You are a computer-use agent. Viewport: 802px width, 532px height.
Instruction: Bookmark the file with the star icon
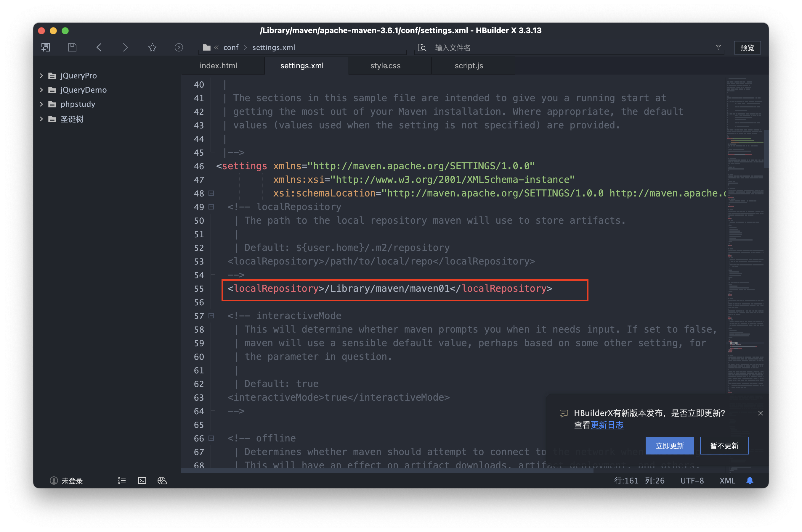click(x=153, y=48)
